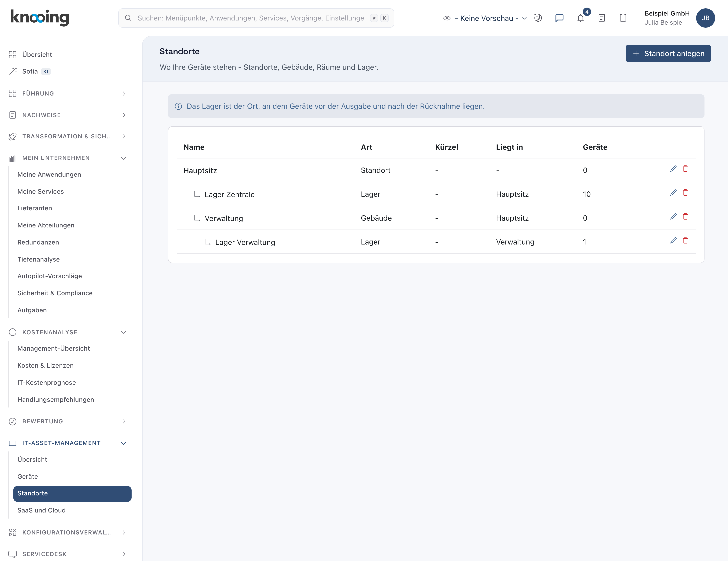Click the info icon in the Lager hint banner

[x=178, y=106]
